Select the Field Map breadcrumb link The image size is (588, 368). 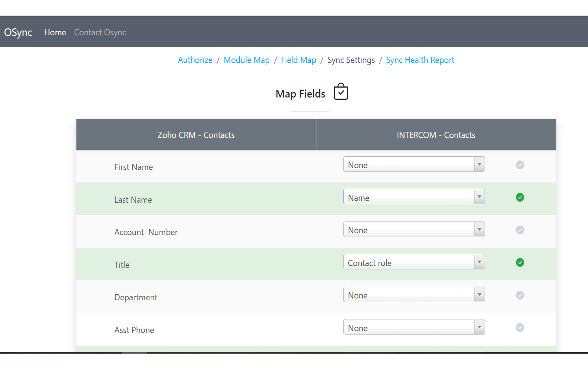click(298, 60)
